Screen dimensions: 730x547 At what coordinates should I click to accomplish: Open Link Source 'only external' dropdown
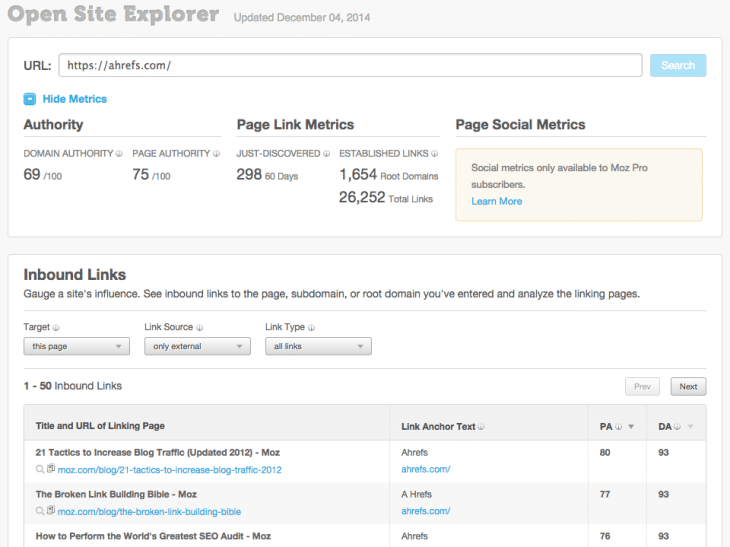pyautogui.click(x=197, y=346)
